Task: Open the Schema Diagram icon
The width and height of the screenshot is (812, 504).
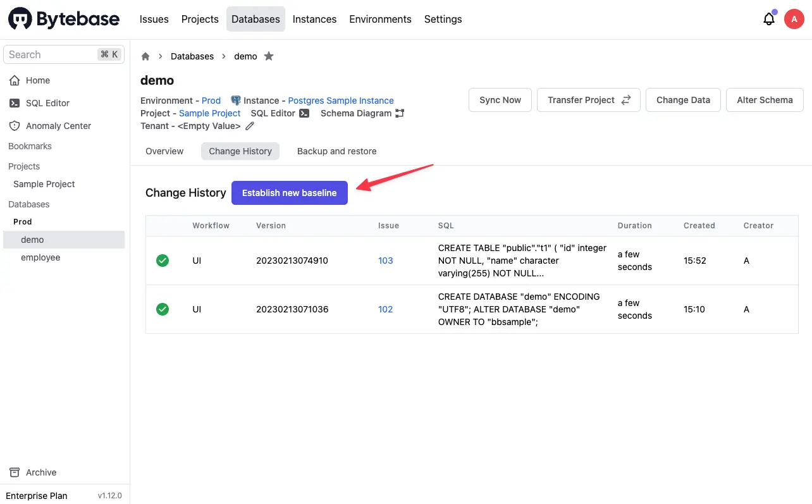Action: click(400, 113)
